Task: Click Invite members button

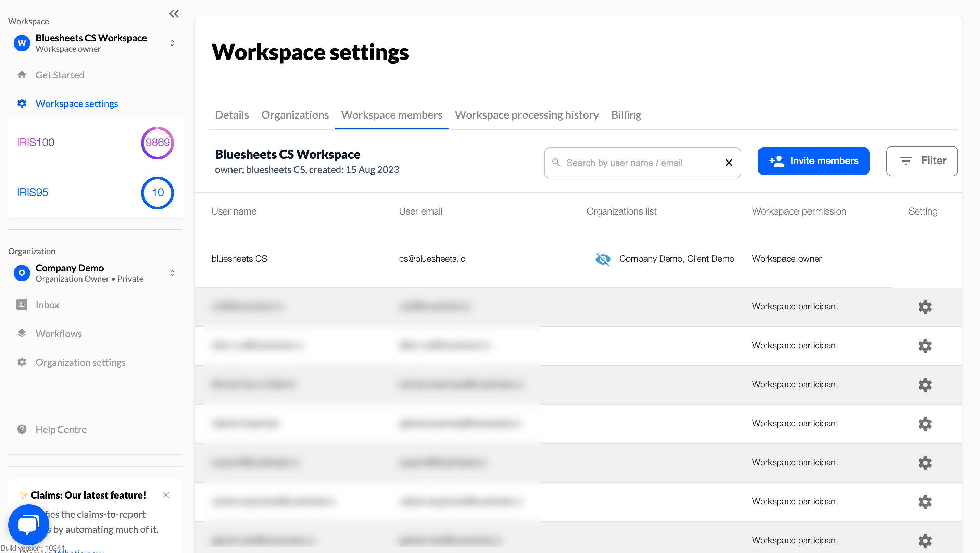Action: 813,161
